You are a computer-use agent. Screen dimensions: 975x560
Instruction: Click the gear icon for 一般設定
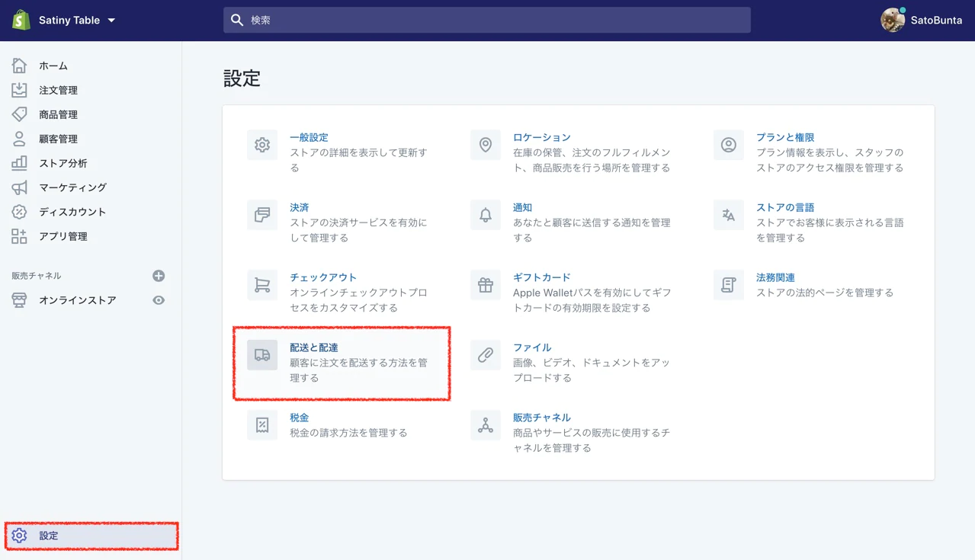262,145
